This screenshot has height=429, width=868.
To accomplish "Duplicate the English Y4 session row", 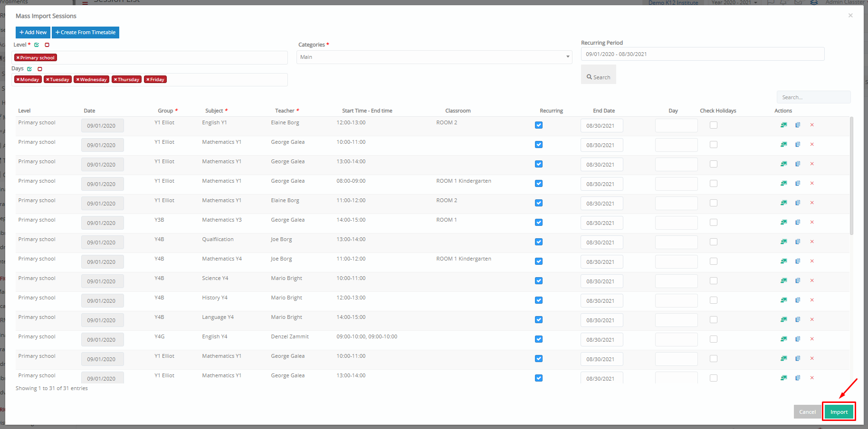I will pyautogui.click(x=798, y=339).
